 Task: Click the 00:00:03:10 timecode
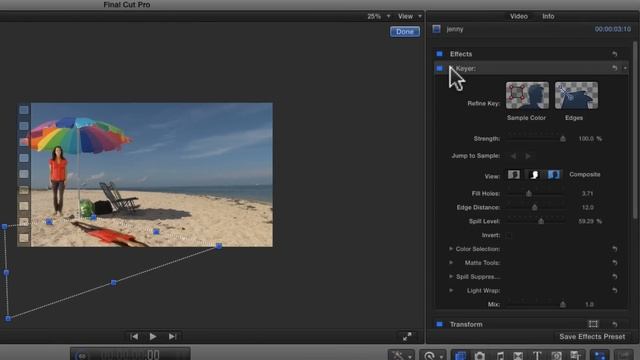point(613,29)
